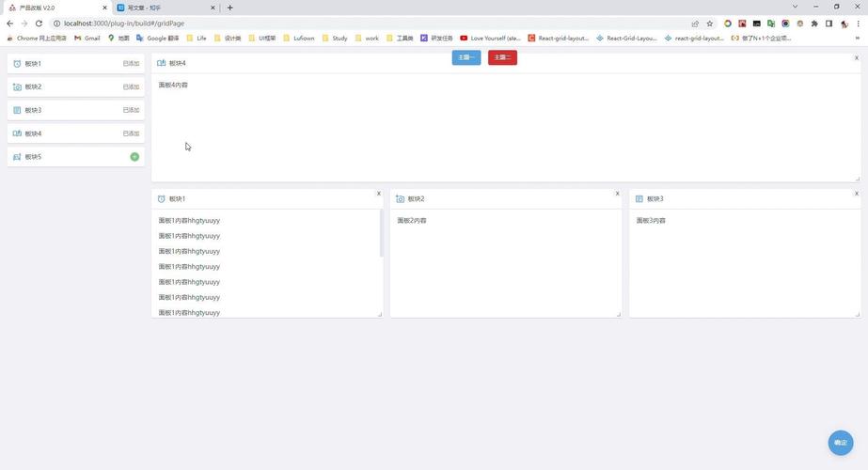Click the list icon of sidebar 板块3
868x470 pixels.
tap(17, 110)
